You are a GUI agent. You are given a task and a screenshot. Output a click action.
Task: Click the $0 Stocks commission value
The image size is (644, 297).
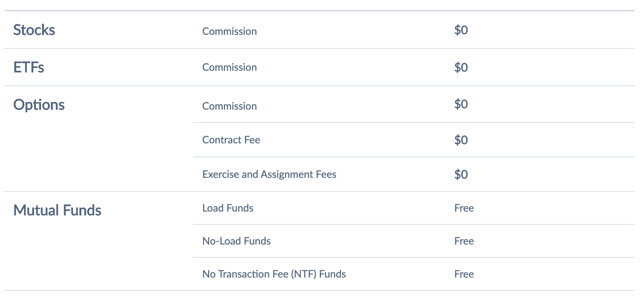click(x=461, y=30)
